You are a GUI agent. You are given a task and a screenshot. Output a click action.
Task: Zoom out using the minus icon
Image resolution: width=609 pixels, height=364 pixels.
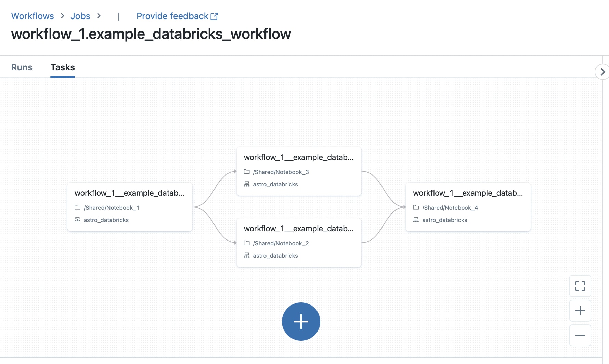[x=580, y=335]
